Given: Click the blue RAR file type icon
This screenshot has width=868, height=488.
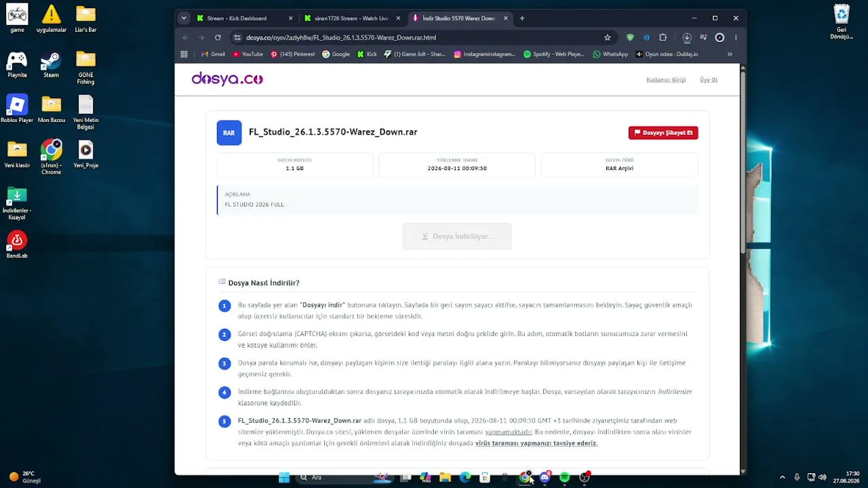Looking at the screenshot, I should 229,133.
